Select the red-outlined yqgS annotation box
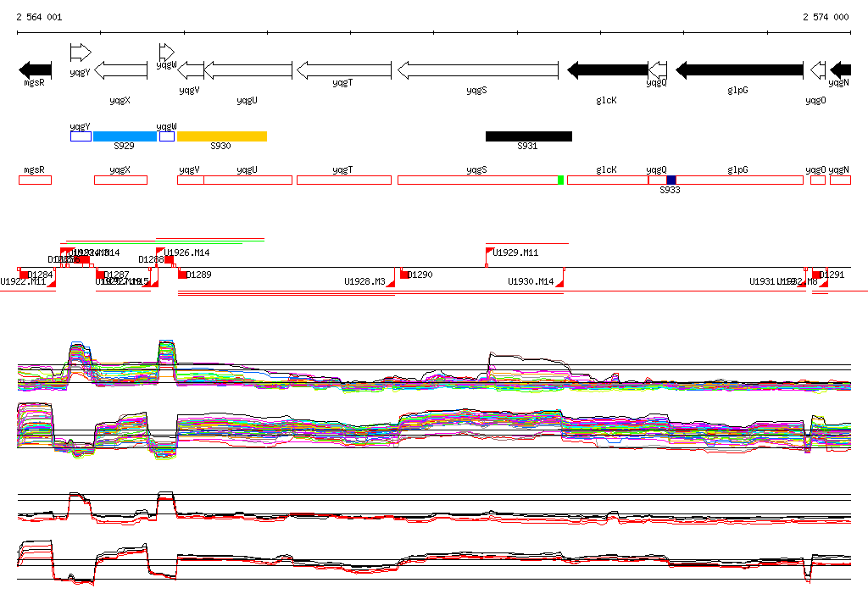The height and width of the screenshot is (605, 868). point(478,180)
